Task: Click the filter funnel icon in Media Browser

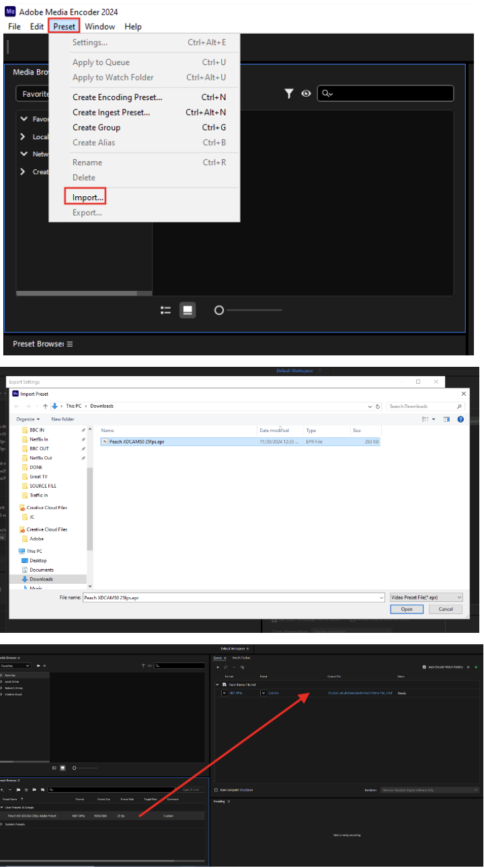Action: pos(289,94)
